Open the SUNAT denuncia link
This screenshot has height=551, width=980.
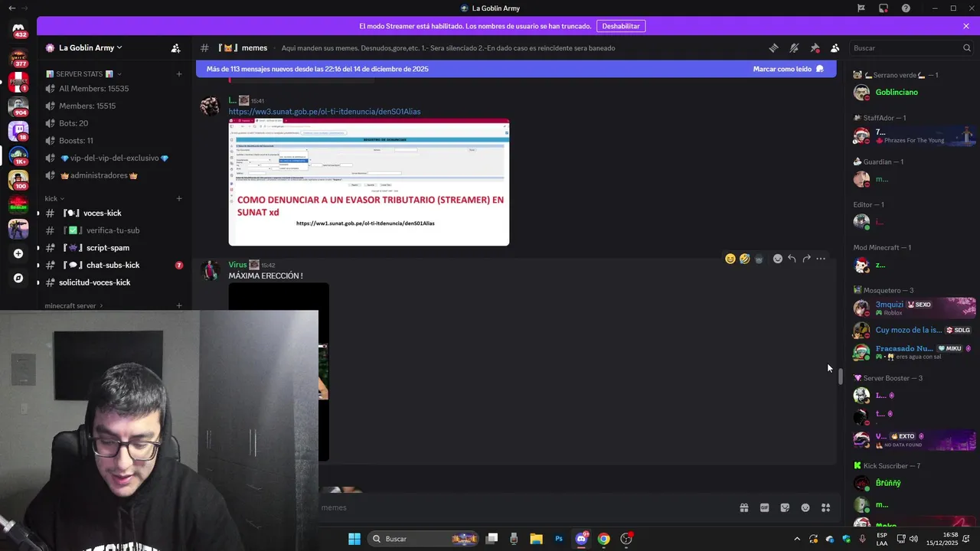coord(325,112)
